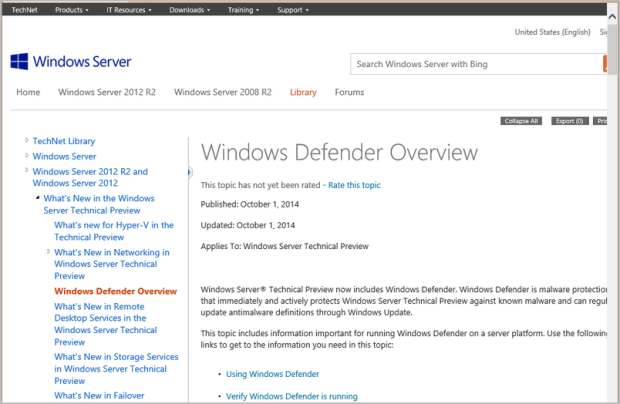Collapse What's New in Technical Preview node

tap(37, 198)
